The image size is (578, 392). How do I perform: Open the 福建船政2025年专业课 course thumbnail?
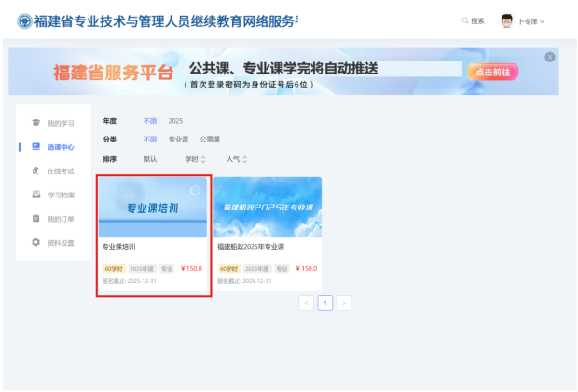[x=268, y=207]
